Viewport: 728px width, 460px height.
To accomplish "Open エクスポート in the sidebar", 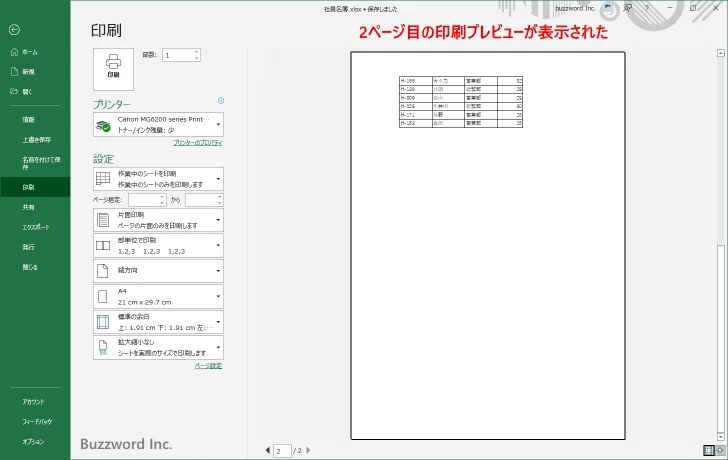I will tap(35, 227).
